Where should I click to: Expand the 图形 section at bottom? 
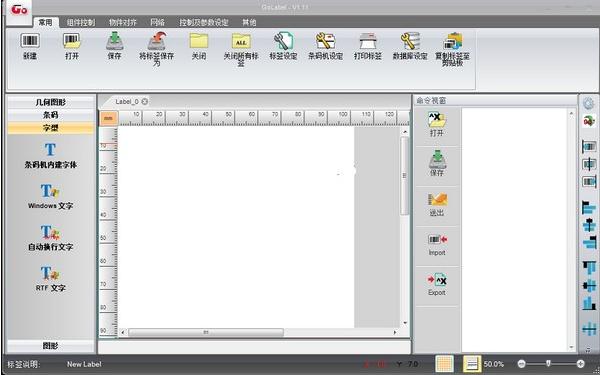51,346
